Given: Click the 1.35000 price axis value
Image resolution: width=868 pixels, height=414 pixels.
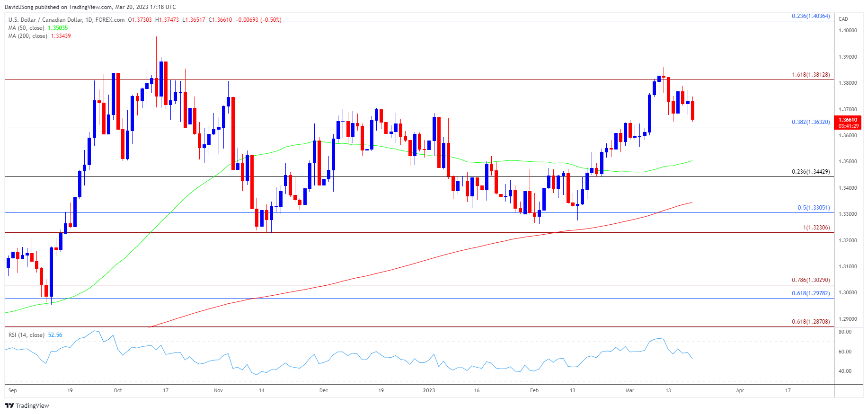Looking at the screenshot, I should pyautogui.click(x=848, y=161).
